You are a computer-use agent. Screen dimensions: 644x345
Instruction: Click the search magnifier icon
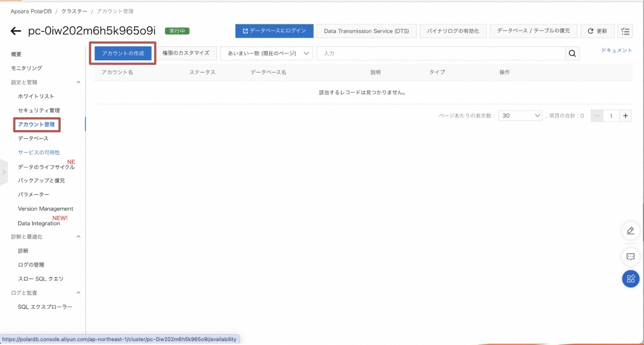click(572, 53)
